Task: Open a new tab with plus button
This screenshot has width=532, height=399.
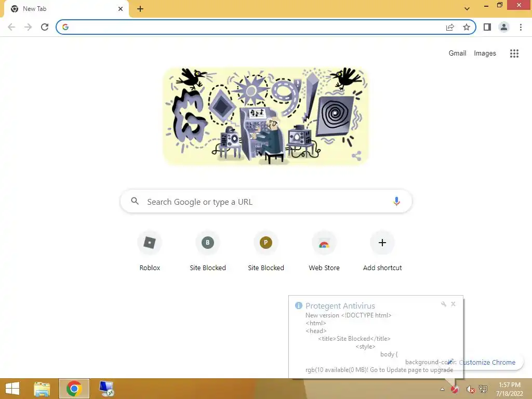Action: pyautogui.click(x=140, y=9)
